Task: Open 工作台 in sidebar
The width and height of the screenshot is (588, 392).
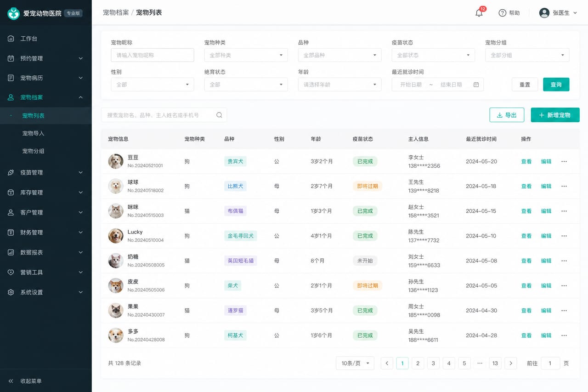Action: [x=46, y=39]
